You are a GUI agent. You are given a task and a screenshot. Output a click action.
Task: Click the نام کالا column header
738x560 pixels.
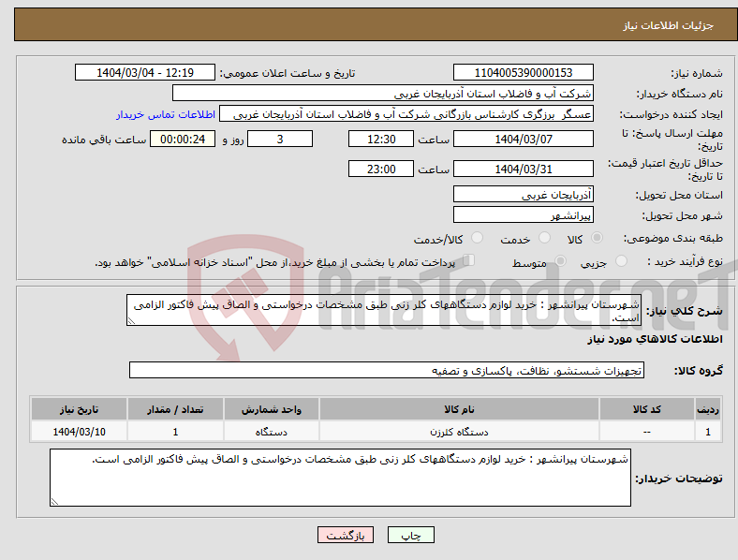tap(459, 409)
